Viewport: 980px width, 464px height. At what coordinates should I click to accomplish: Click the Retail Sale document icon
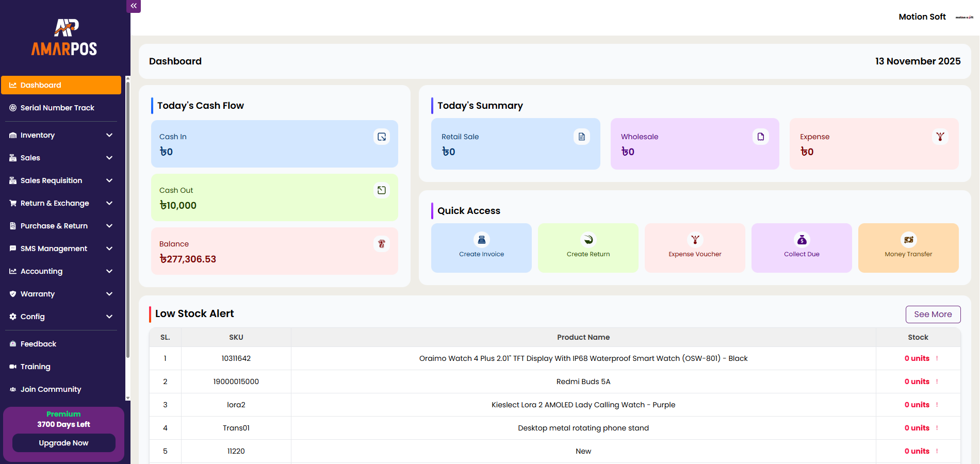581,137
